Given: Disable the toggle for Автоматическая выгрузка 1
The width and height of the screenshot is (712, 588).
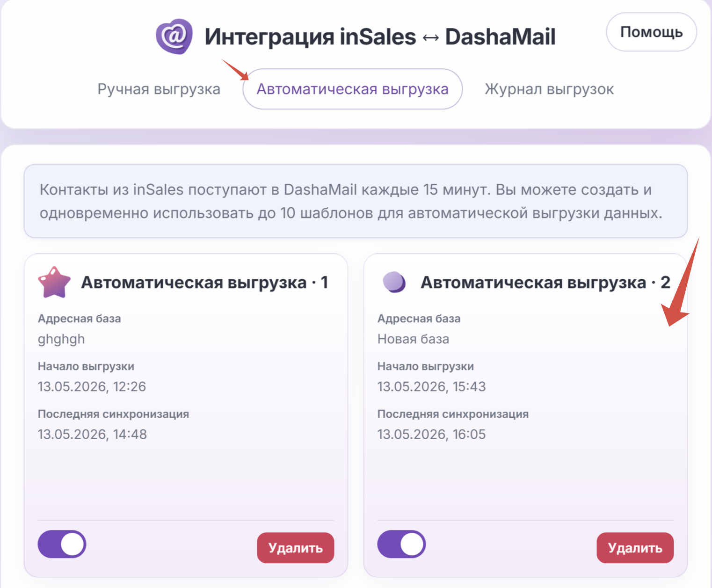Looking at the screenshot, I should [x=62, y=544].
